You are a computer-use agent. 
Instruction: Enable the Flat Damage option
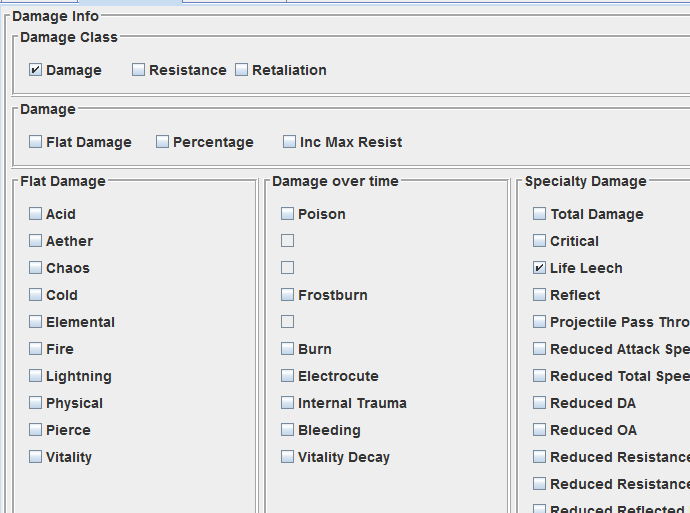tap(36, 142)
